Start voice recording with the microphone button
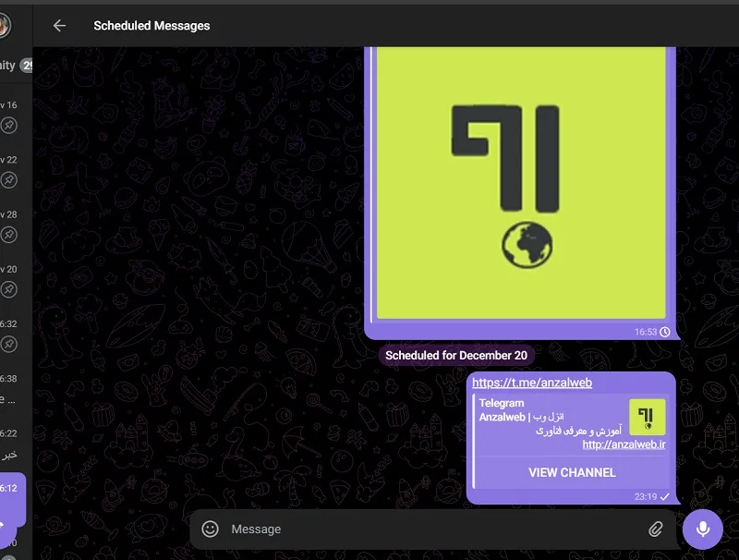The width and height of the screenshot is (739, 560). 703,529
